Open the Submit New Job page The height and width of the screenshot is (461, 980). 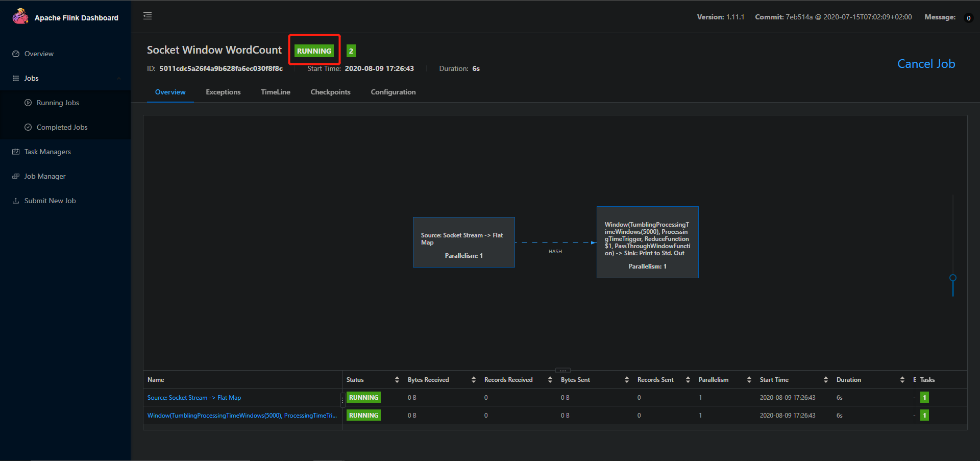tap(50, 201)
